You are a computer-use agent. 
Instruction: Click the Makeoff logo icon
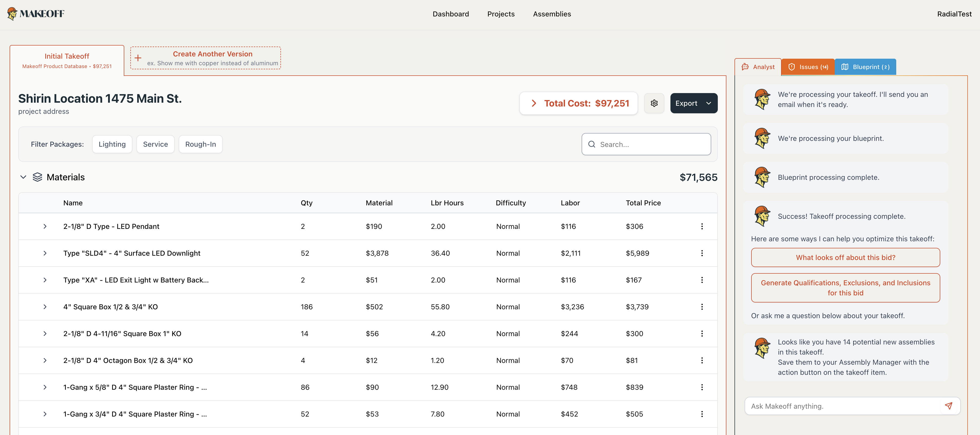(x=13, y=14)
